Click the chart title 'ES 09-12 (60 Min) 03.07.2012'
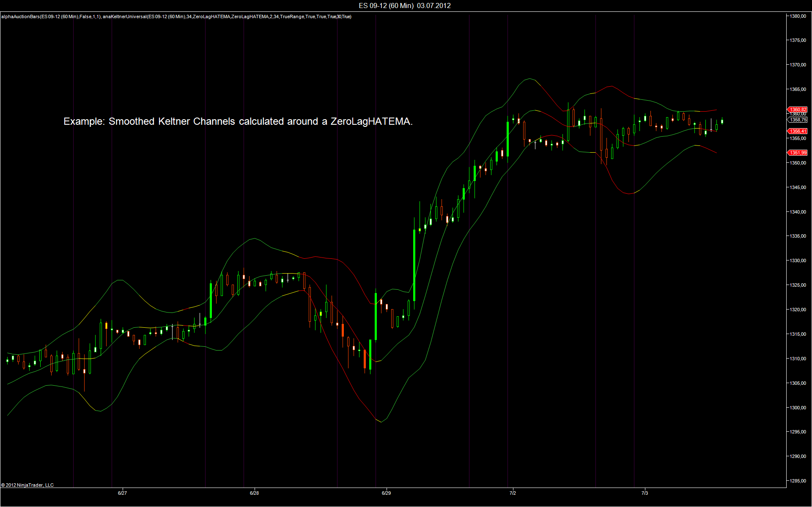 click(x=405, y=5)
